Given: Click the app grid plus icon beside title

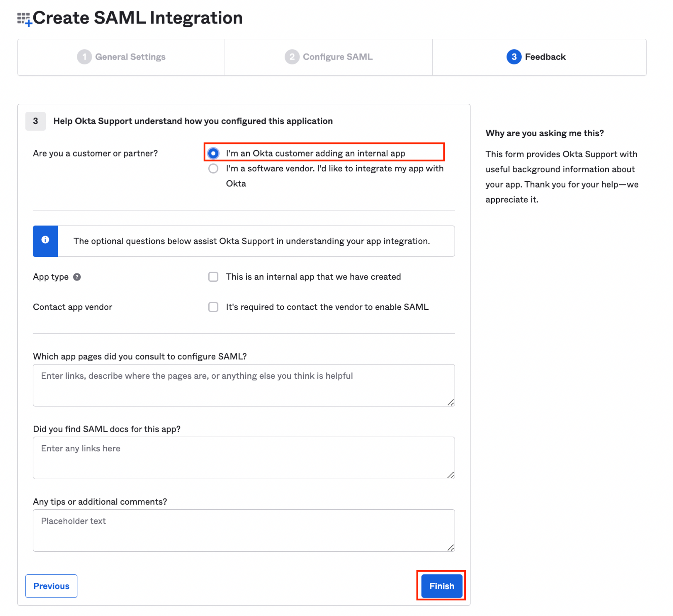Looking at the screenshot, I should click(25, 19).
